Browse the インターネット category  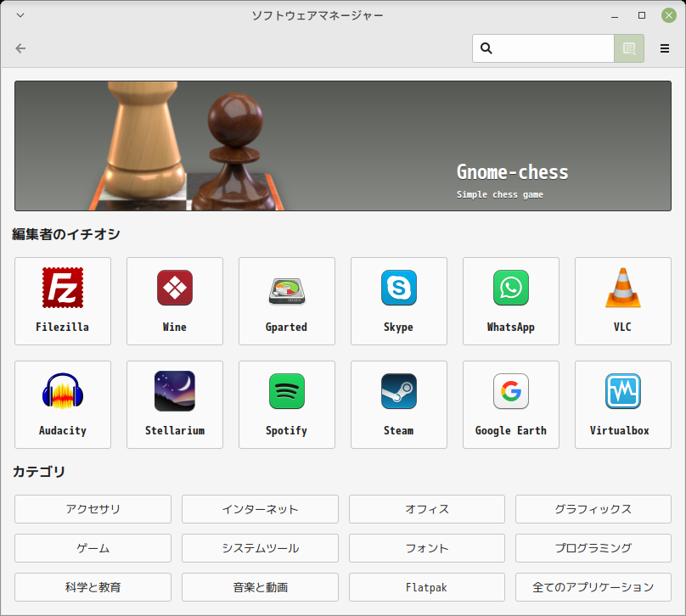(x=260, y=509)
